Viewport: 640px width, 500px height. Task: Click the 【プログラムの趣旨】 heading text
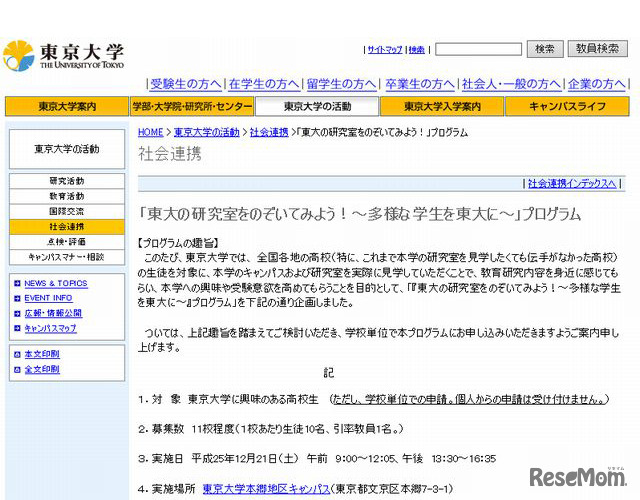pyautogui.click(x=178, y=243)
